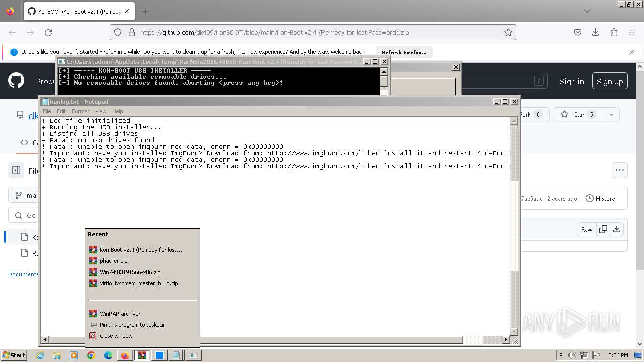Open the Firefox Pocket save icon
644x362 pixels.
[578, 32]
